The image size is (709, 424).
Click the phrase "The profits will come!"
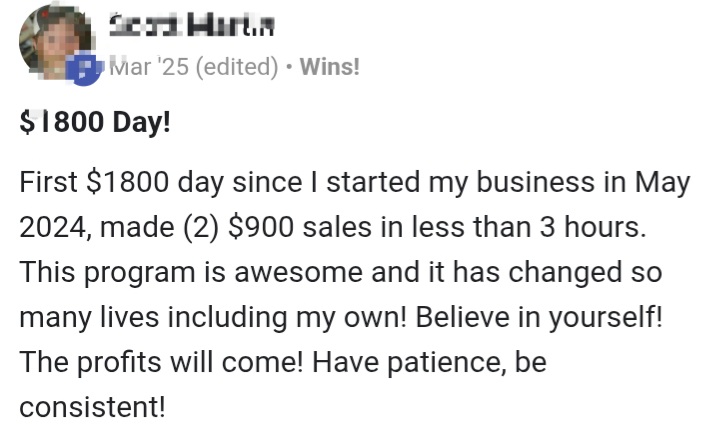[x=161, y=362]
